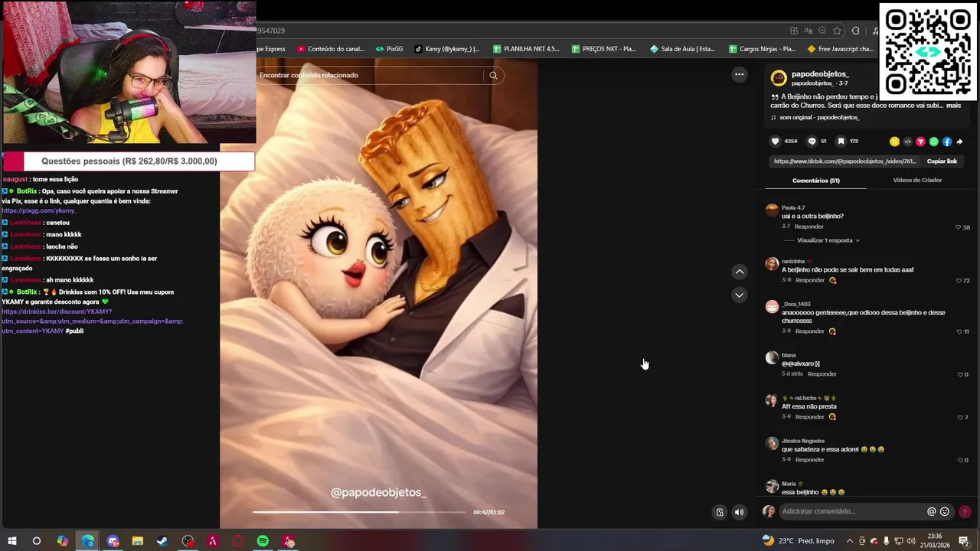Open the PixGG bookmark

[x=390, y=49]
